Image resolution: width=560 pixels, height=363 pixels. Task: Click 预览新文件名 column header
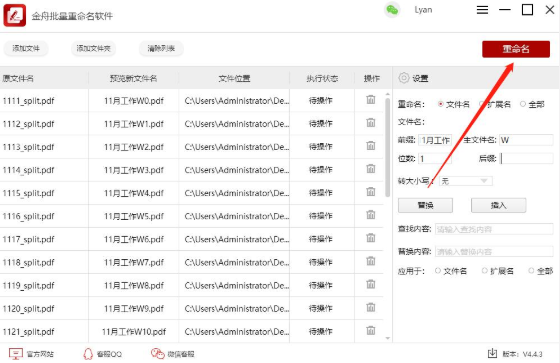coord(133,78)
